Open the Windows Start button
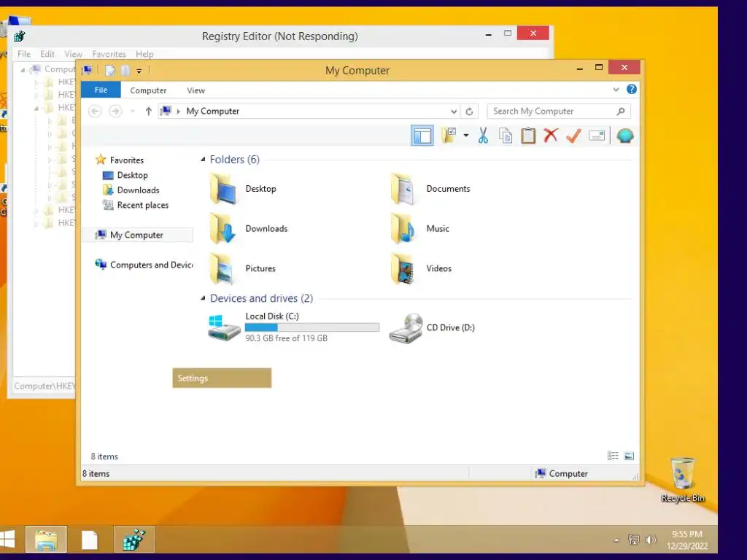Image resolution: width=747 pixels, height=560 pixels. (7, 540)
